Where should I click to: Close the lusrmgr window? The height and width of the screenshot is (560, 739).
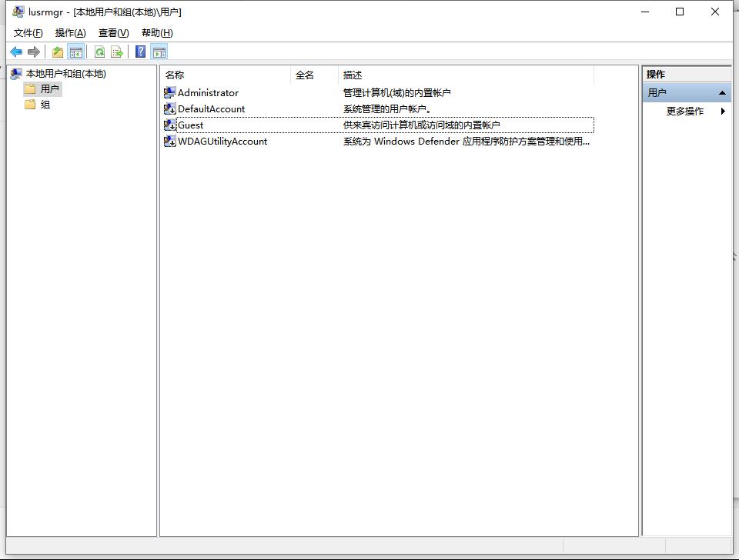[x=715, y=12]
